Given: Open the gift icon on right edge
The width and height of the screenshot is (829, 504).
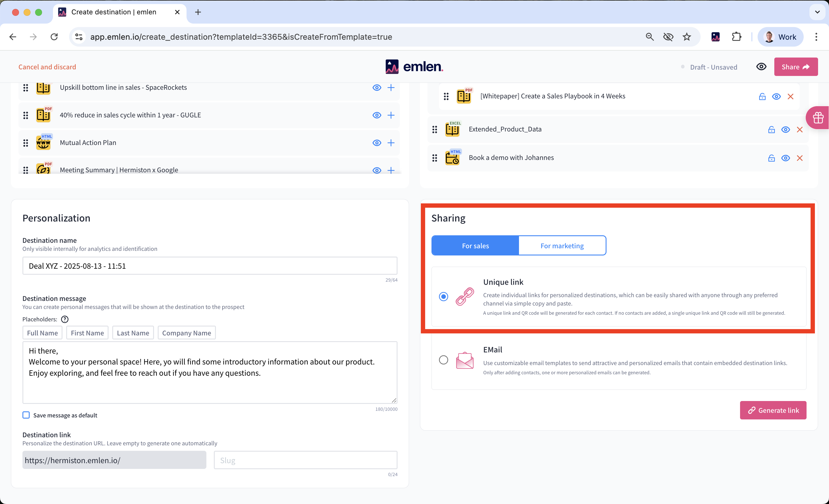Looking at the screenshot, I should pyautogui.click(x=818, y=118).
